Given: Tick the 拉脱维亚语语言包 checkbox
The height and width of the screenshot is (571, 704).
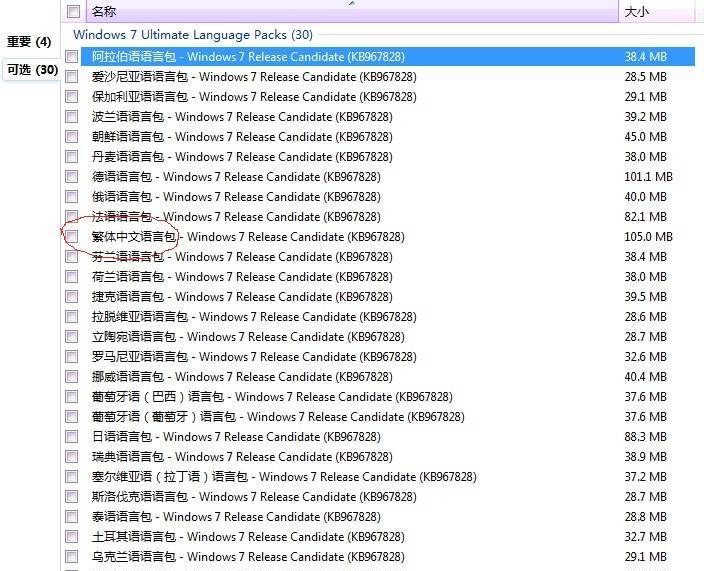Looking at the screenshot, I should pos(71,316).
